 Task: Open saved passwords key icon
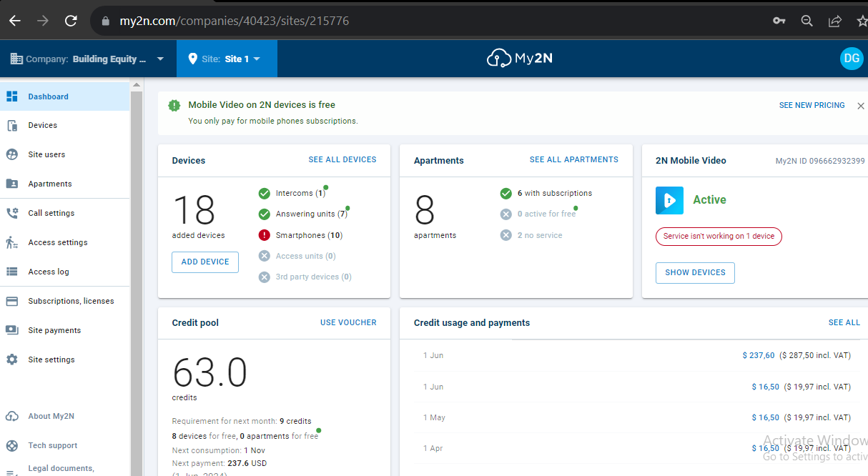pyautogui.click(x=779, y=21)
